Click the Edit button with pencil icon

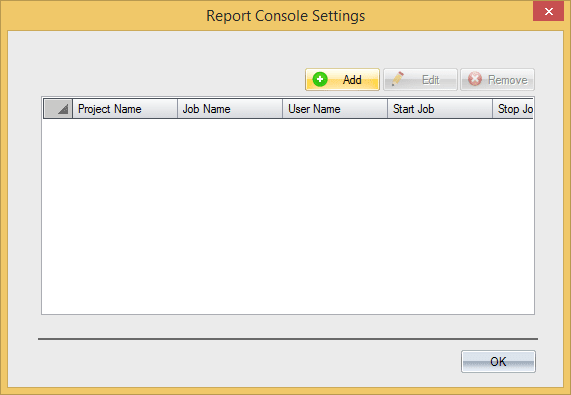[x=420, y=79]
